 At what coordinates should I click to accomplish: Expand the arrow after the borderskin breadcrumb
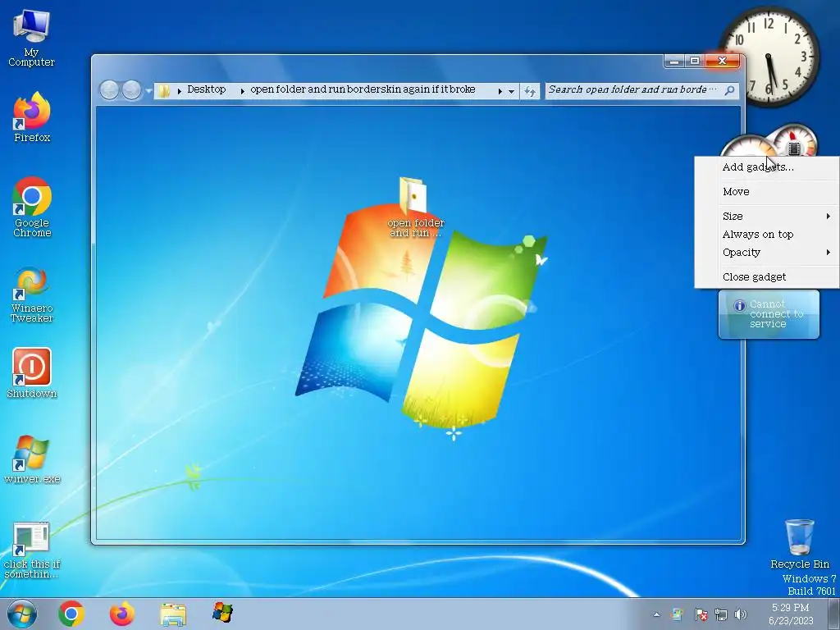(x=500, y=91)
